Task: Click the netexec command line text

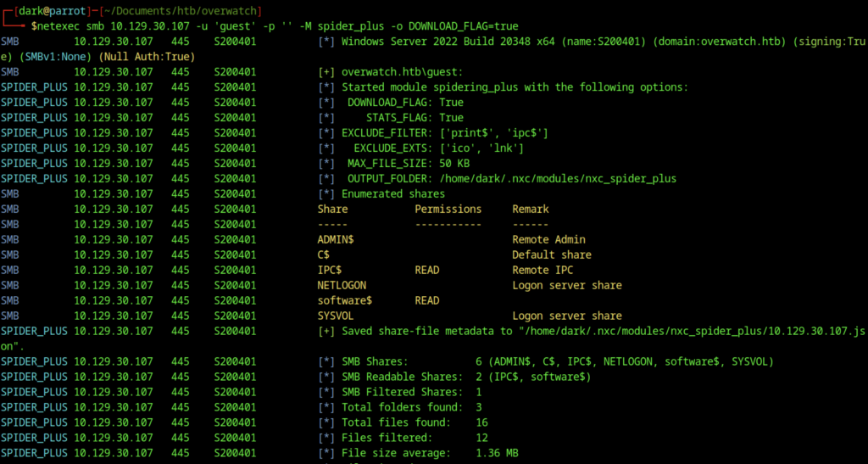Action: [x=277, y=26]
